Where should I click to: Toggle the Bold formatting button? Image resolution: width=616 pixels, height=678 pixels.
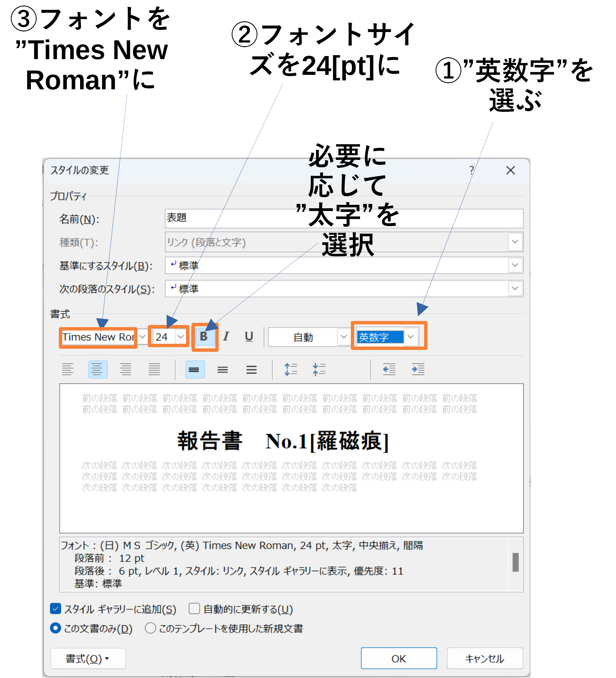pos(204,337)
